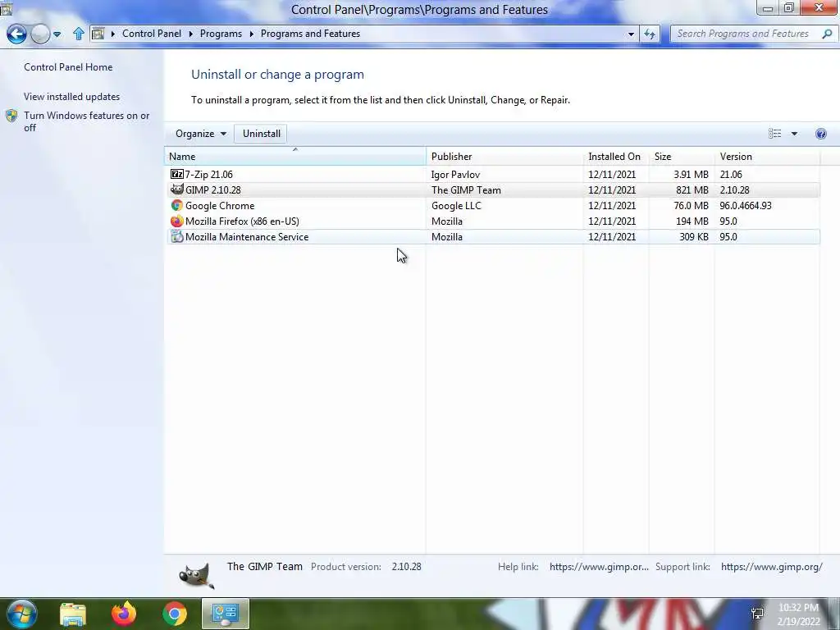Click the Product version 2.10.28 value
Screen dimensions: 840x630
point(406,567)
